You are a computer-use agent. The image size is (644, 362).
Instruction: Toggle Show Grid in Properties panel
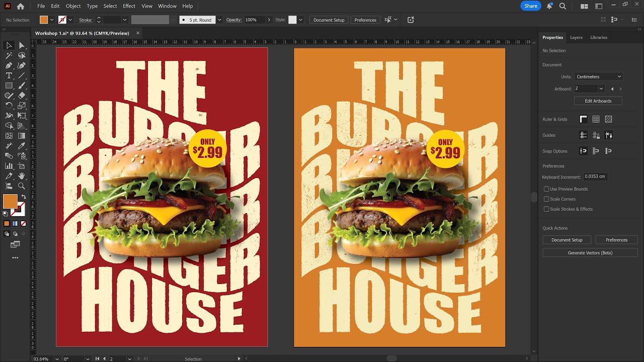click(596, 119)
